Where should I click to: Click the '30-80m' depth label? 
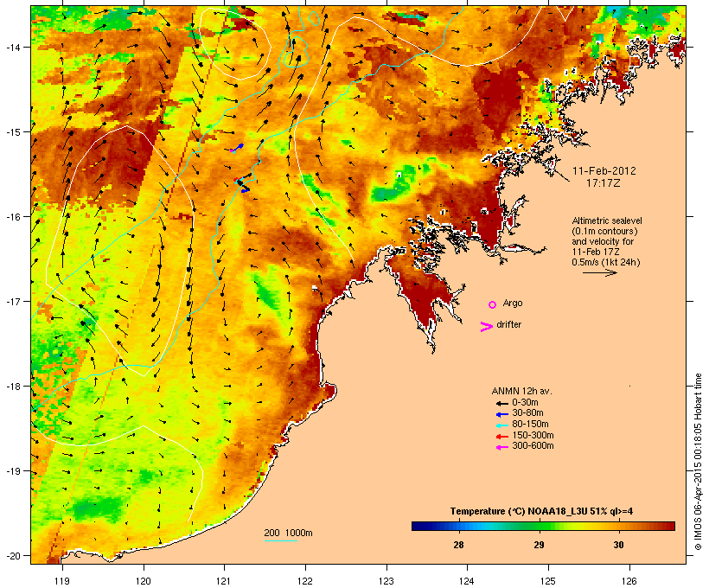coord(527,413)
